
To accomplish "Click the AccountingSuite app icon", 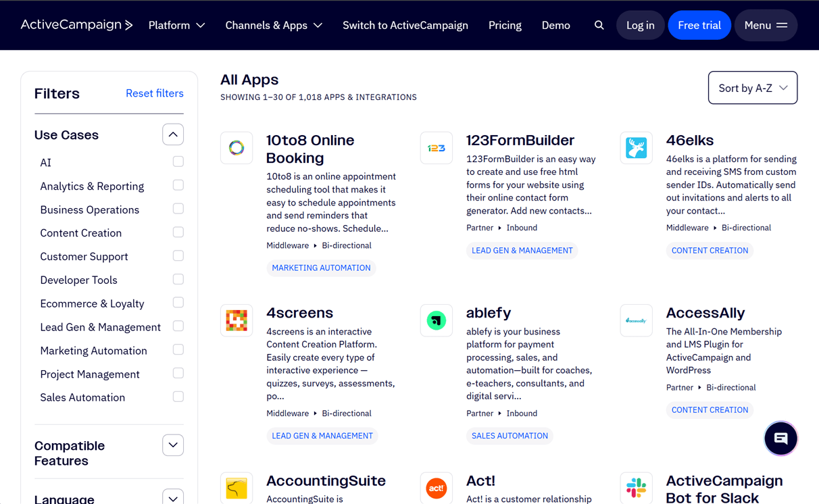I will click(237, 488).
